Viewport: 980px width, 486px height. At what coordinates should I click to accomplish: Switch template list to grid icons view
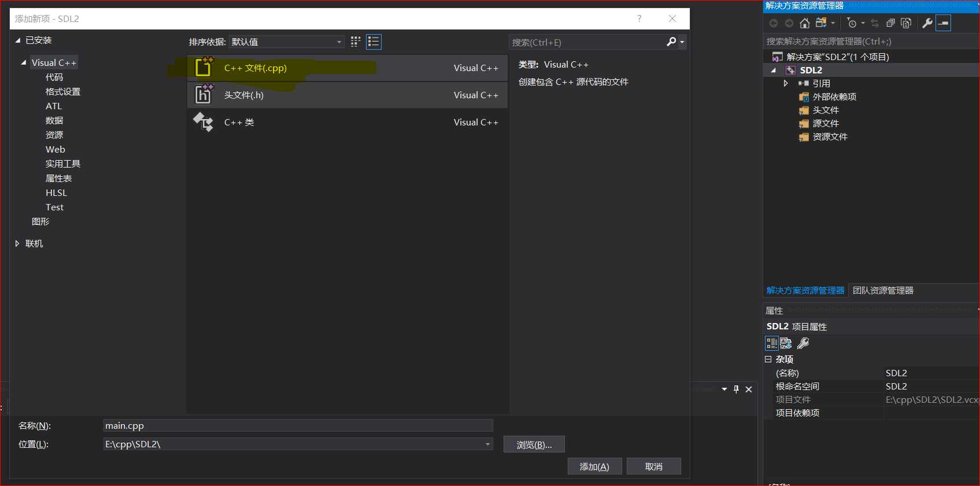356,42
